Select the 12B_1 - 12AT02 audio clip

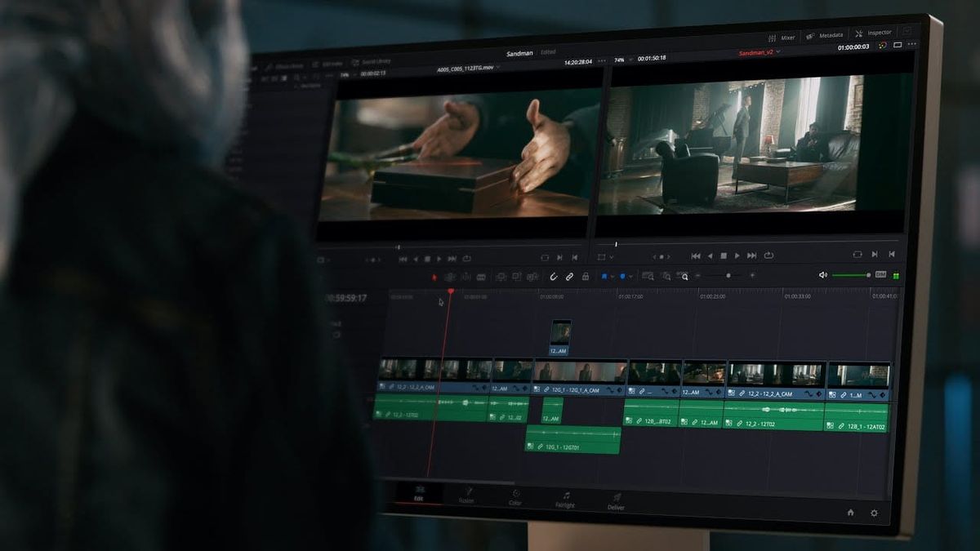(x=857, y=417)
